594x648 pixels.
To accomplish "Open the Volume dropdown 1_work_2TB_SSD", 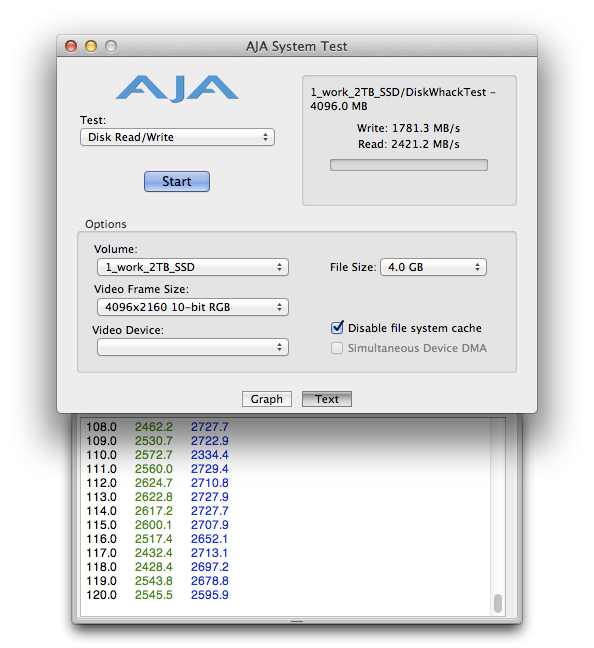I will pos(193,267).
